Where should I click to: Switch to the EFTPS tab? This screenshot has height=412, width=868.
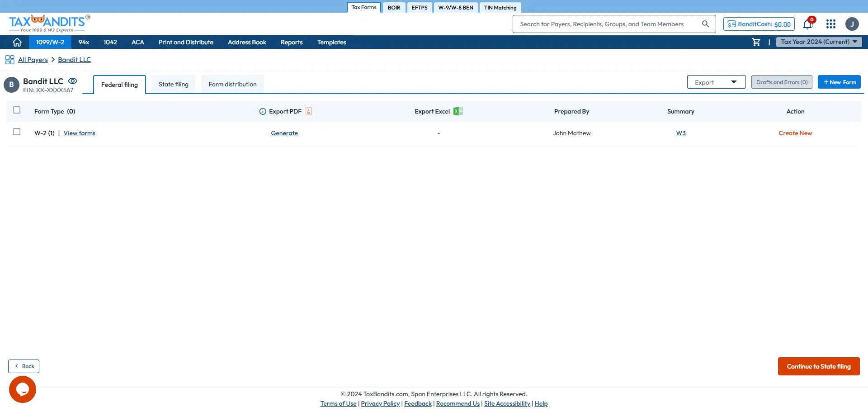pyautogui.click(x=420, y=8)
